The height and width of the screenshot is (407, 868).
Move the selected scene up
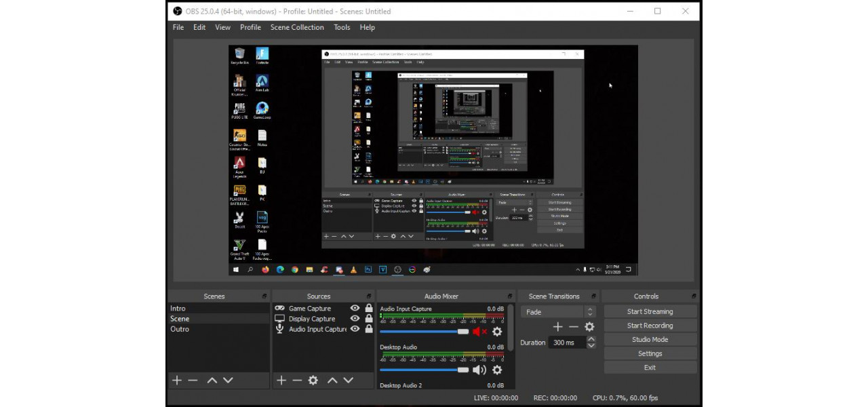tap(212, 381)
